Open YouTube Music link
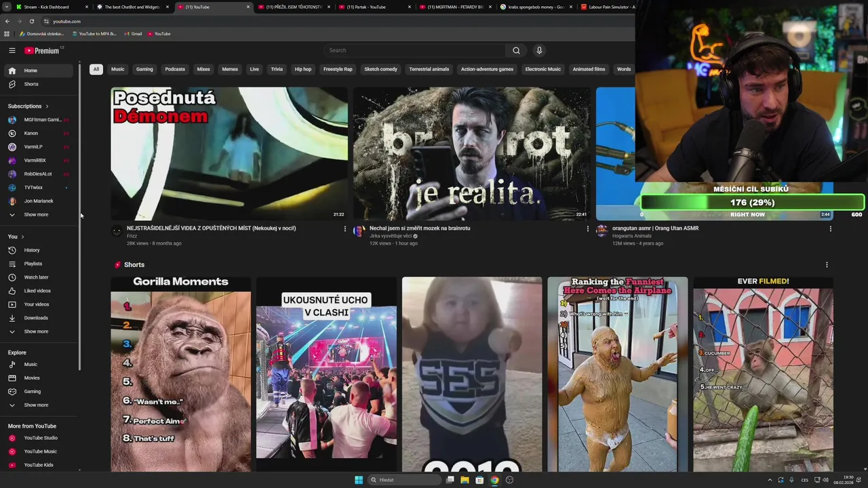 coord(38,451)
